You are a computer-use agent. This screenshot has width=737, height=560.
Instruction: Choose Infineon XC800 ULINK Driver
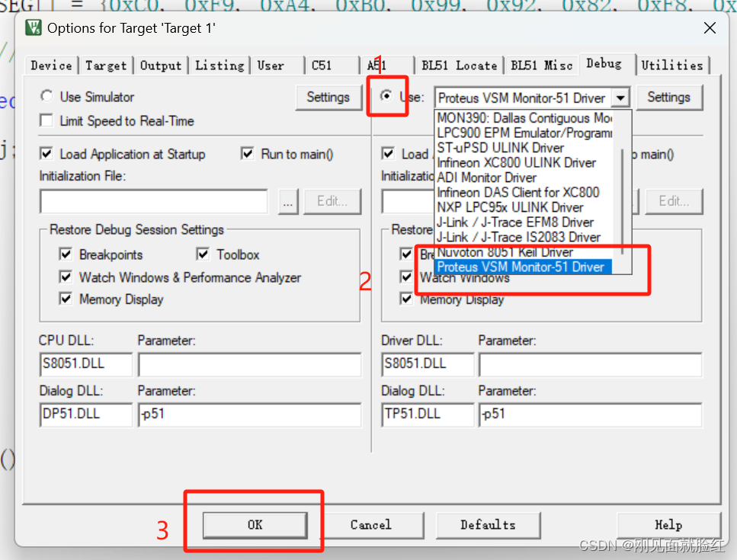[524, 162]
